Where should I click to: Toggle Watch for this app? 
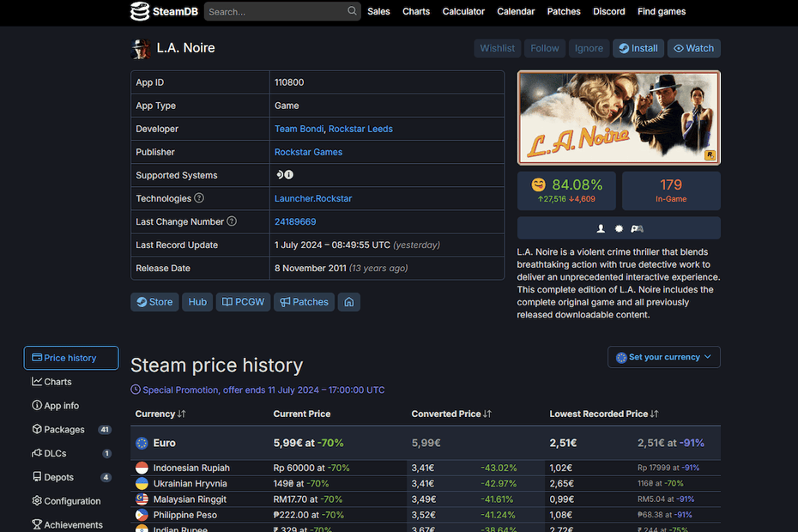(x=693, y=48)
